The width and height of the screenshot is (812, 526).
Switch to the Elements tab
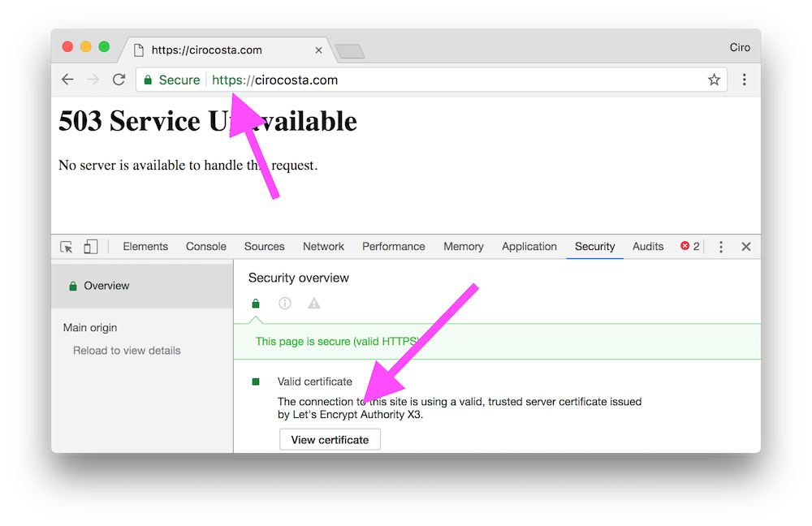(x=145, y=247)
